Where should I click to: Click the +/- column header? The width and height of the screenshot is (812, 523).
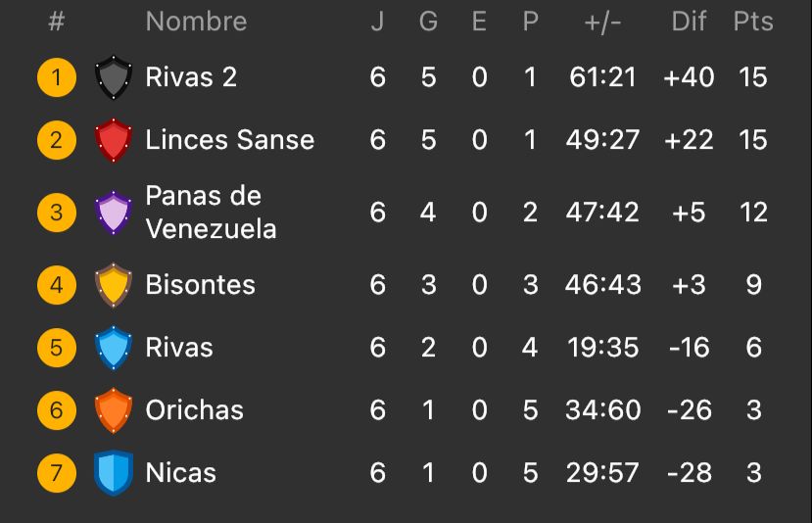(x=603, y=22)
